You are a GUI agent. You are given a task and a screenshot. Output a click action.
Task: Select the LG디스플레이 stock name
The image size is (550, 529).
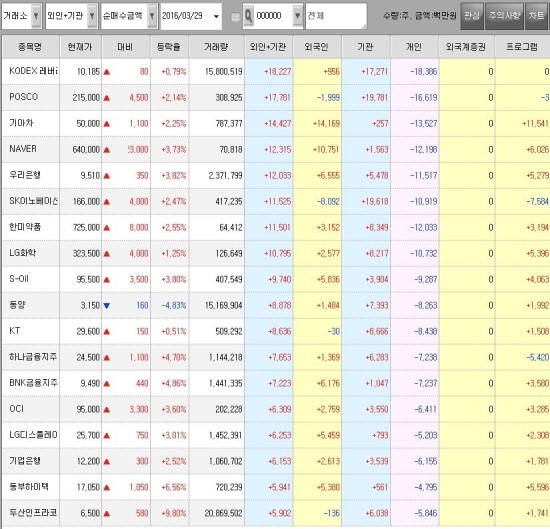(x=33, y=435)
